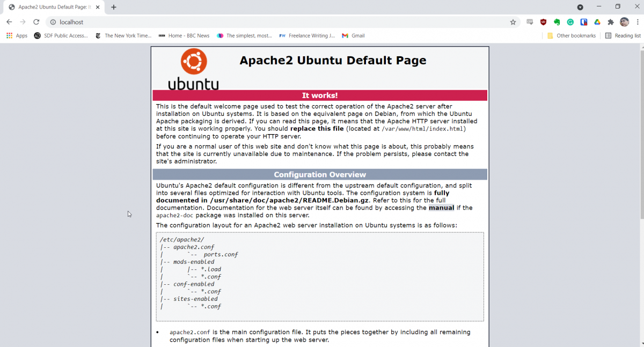Click the '*.load' line in layout tree
This screenshot has width=644, height=347.
(x=211, y=269)
